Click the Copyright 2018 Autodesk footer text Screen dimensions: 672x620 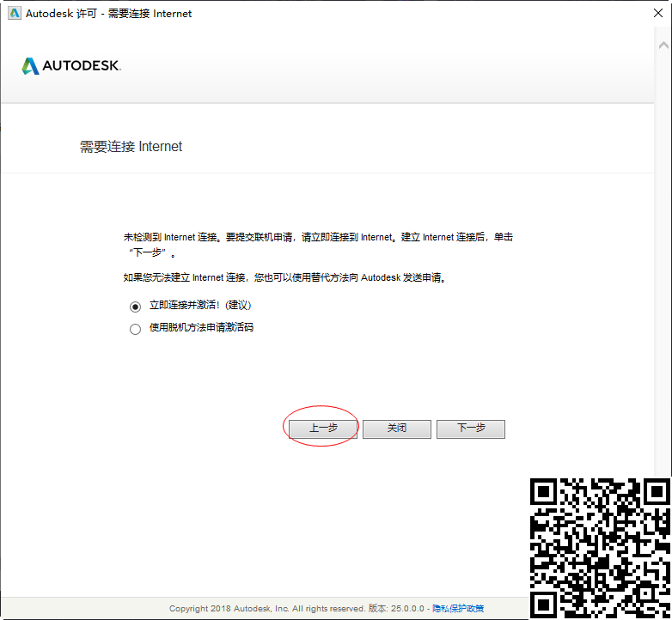[267, 609]
